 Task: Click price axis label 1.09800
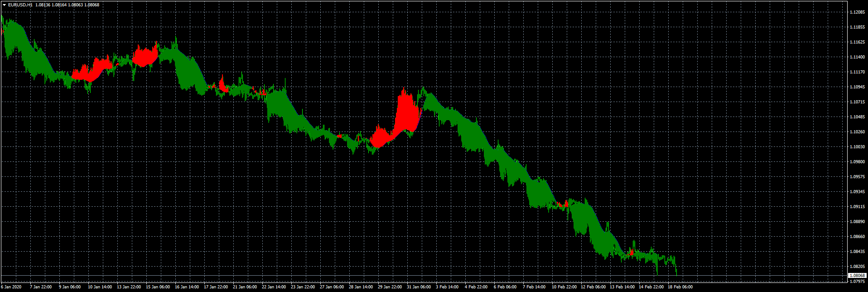[858, 162]
